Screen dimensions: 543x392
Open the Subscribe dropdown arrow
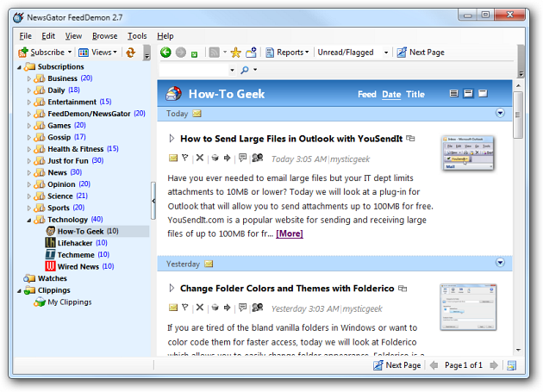click(70, 53)
